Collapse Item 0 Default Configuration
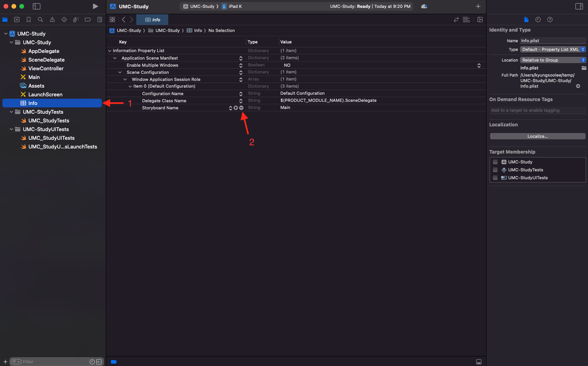Viewport: 588px width, 366px height. click(x=130, y=86)
